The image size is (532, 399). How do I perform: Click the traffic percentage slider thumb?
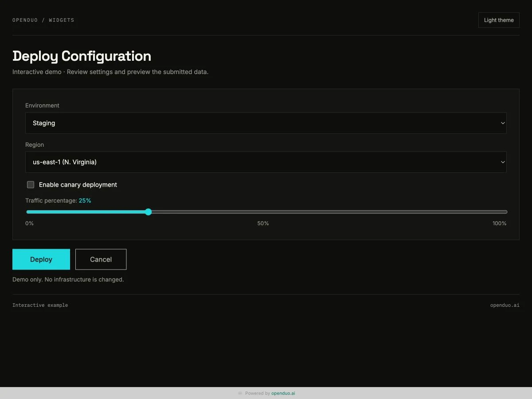point(149,212)
